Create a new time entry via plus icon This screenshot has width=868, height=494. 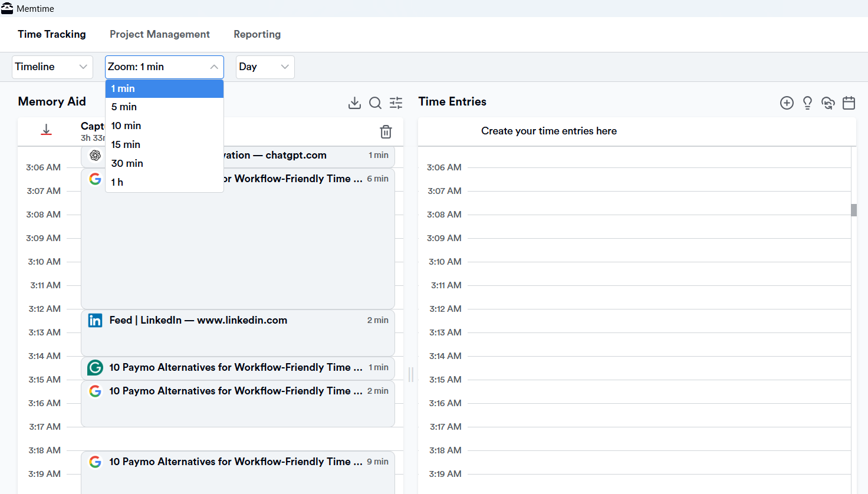(787, 103)
